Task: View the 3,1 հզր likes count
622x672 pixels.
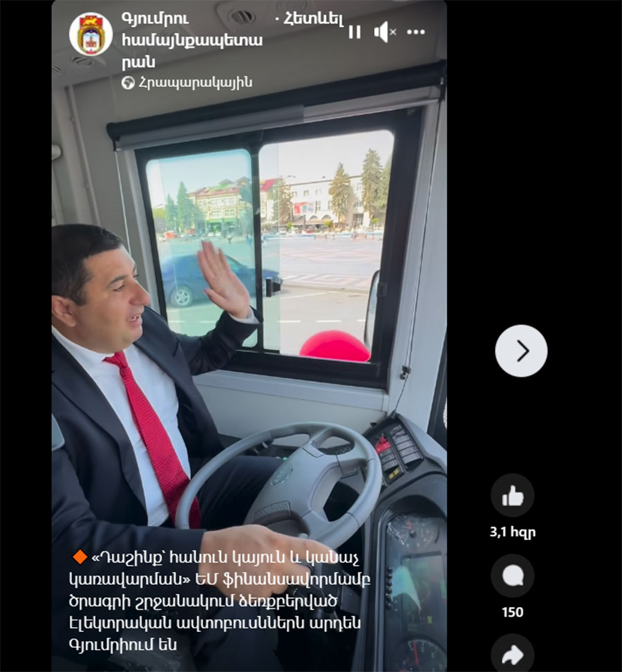Action: 512,532
